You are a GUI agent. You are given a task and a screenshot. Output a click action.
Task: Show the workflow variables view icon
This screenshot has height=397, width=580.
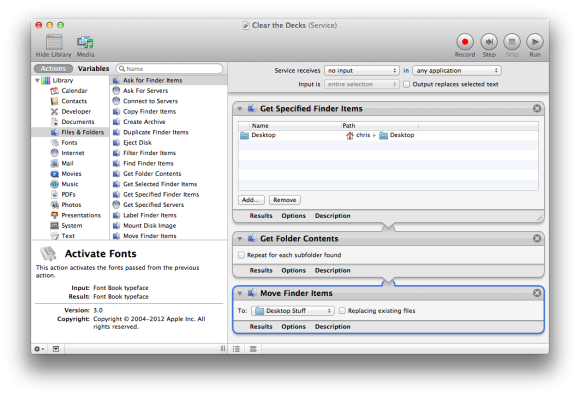pyautogui.click(x=253, y=349)
